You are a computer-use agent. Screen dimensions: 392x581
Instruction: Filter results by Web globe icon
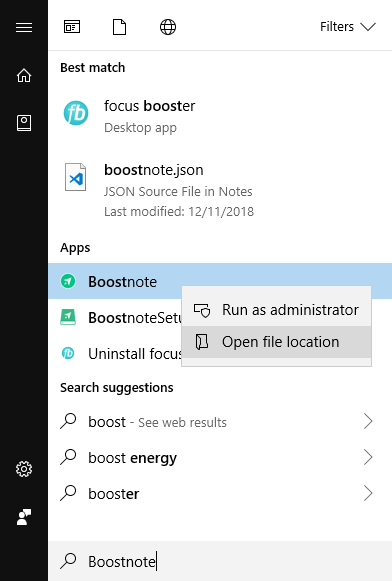pos(168,27)
